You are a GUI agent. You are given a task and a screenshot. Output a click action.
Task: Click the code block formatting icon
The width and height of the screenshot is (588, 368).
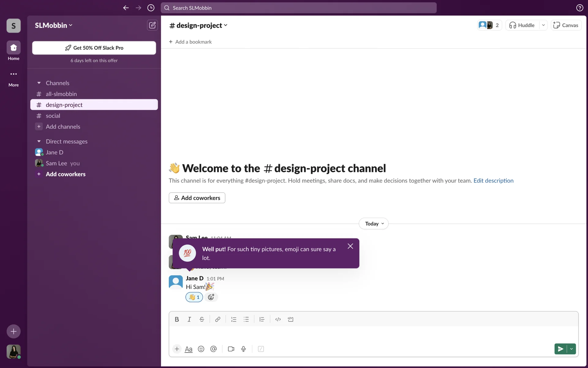click(x=290, y=319)
